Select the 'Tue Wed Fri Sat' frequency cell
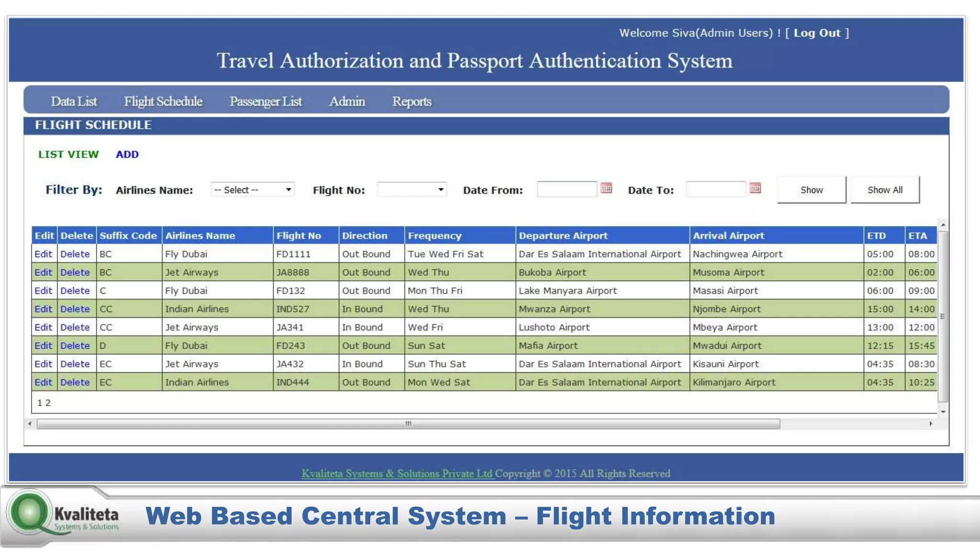 pyautogui.click(x=460, y=254)
